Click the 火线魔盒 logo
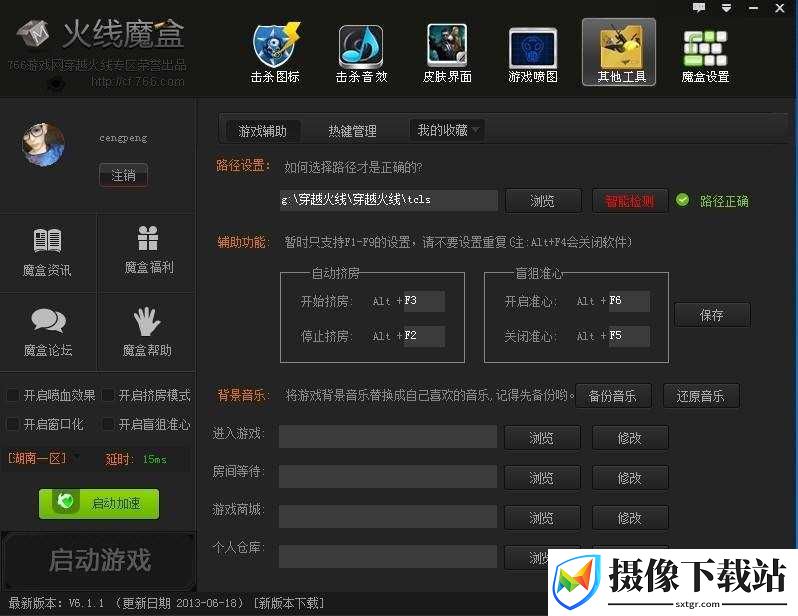Viewport: 798px width, 616px height. pos(101,34)
